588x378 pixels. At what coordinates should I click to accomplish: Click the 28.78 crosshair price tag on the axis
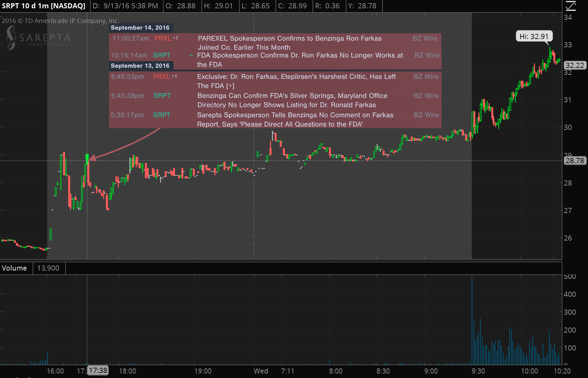(x=575, y=161)
